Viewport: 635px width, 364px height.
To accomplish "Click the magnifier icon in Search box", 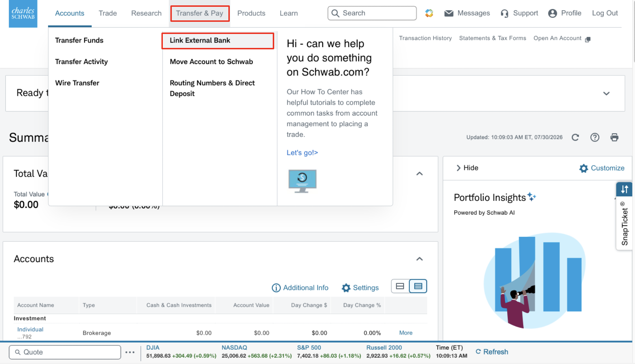I will pyautogui.click(x=335, y=13).
